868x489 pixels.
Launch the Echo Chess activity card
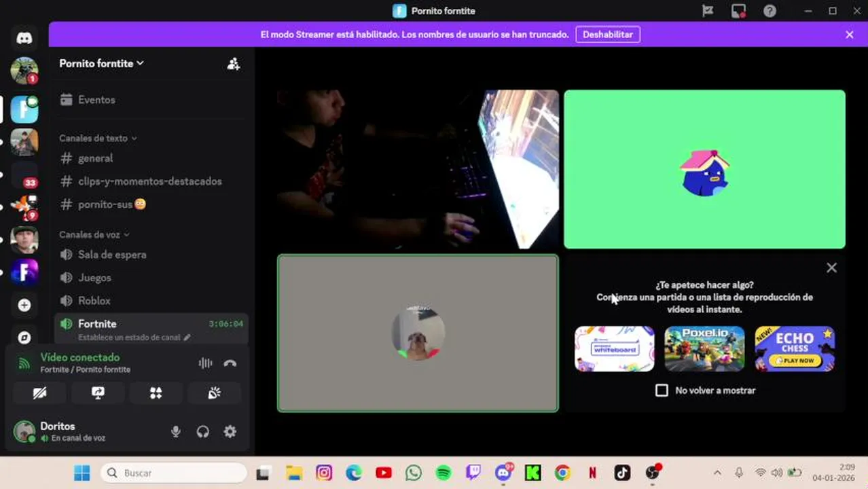795,349
